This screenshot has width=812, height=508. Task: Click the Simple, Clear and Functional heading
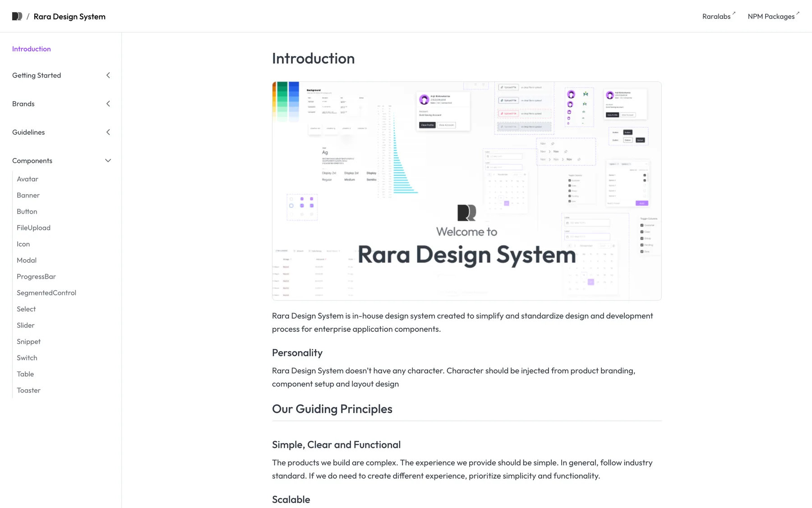pyautogui.click(x=337, y=445)
